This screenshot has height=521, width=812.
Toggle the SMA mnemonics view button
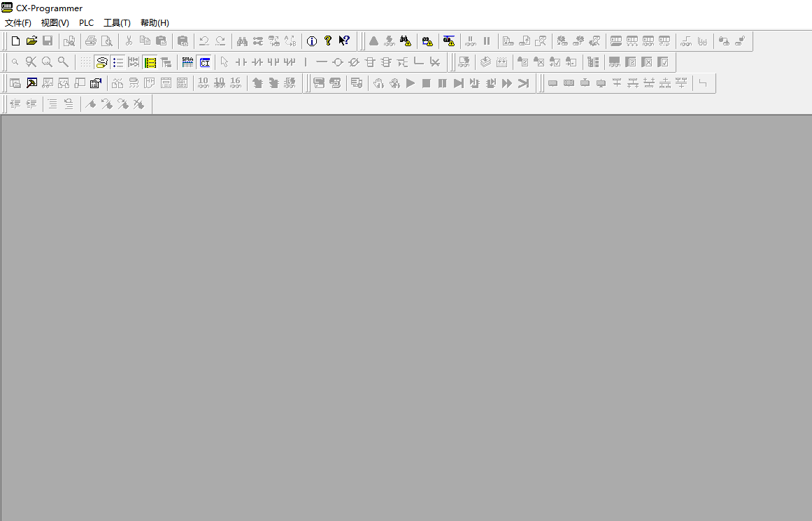point(187,62)
